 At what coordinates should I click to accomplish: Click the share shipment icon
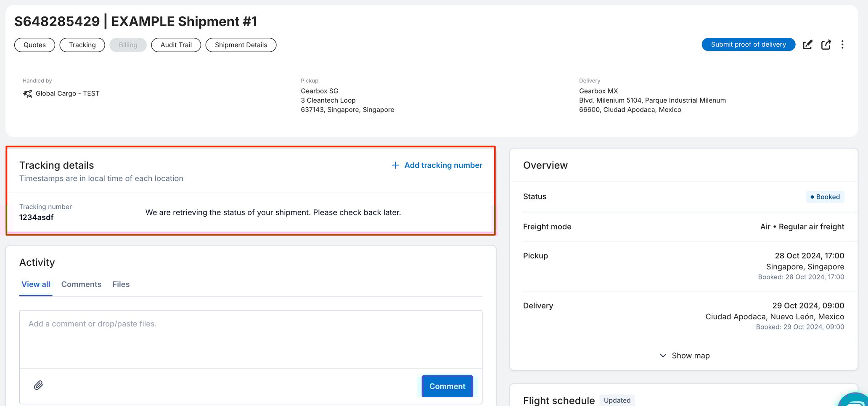[x=826, y=45]
